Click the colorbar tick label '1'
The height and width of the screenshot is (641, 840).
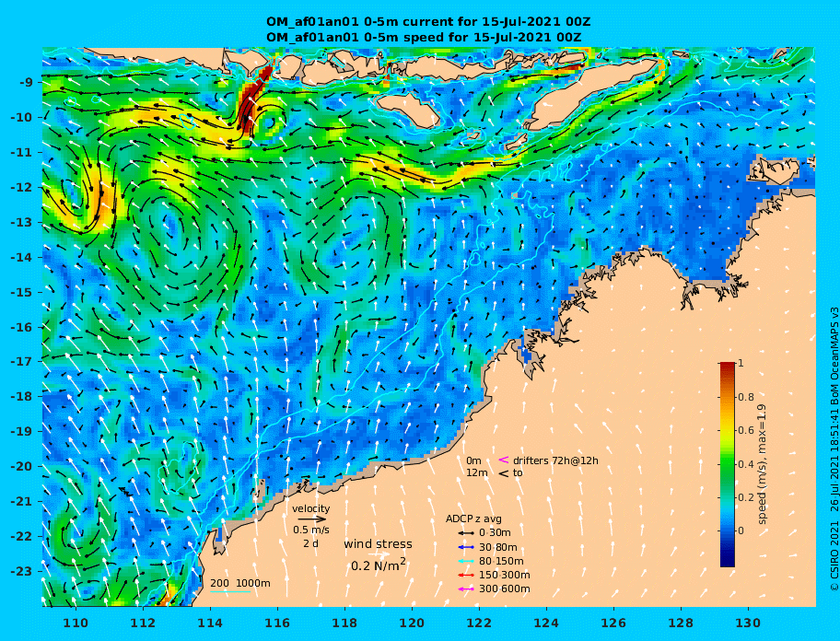[x=741, y=363]
